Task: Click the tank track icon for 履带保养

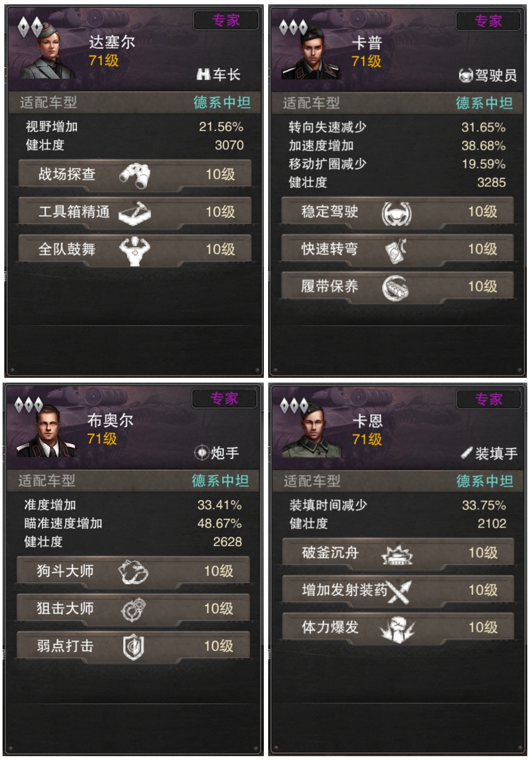Action: click(x=395, y=288)
